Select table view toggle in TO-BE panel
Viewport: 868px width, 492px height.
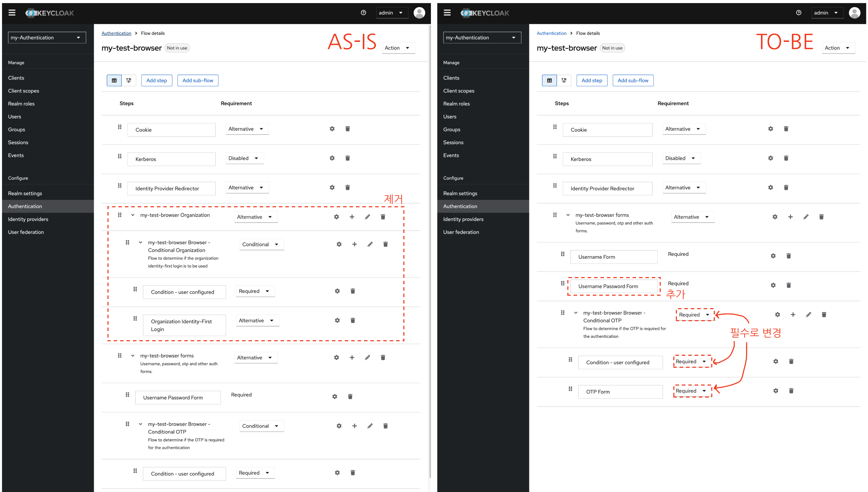tap(549, 80)
